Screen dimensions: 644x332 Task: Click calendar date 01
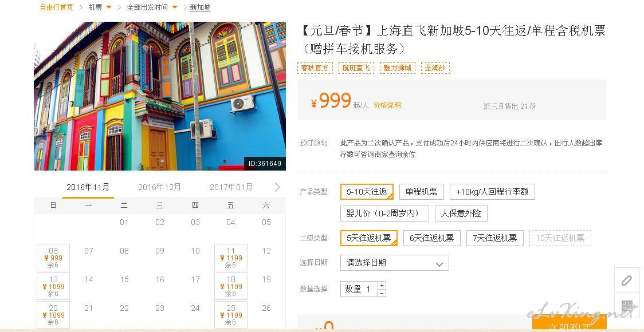point(124,222)
